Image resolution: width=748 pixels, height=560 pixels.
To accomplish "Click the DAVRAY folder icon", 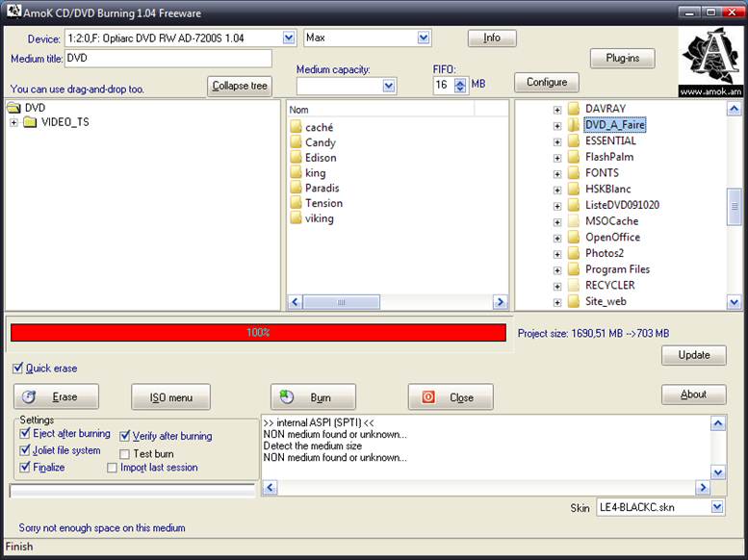I will (574, 109).
